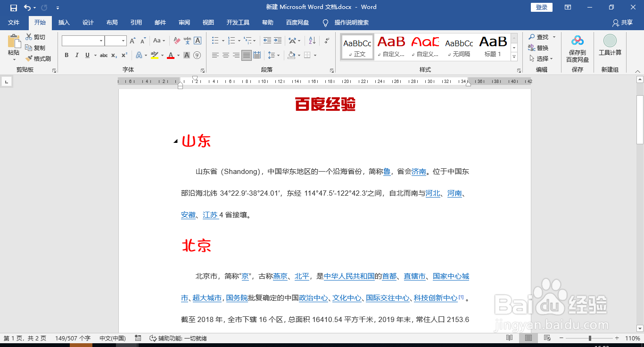Toggle Bold formatting
This screenshot has height=347, width=644.
[x=66, y=56]
